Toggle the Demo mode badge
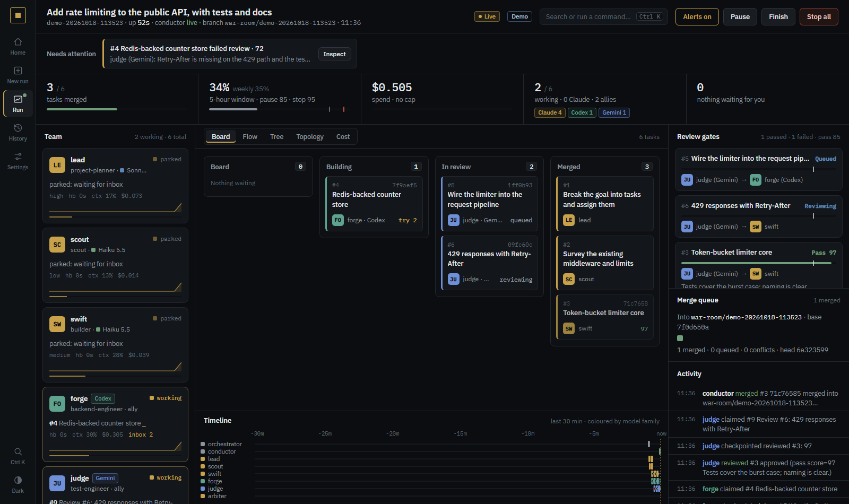This screenshot has width=849, height=504. pos(519,16)
